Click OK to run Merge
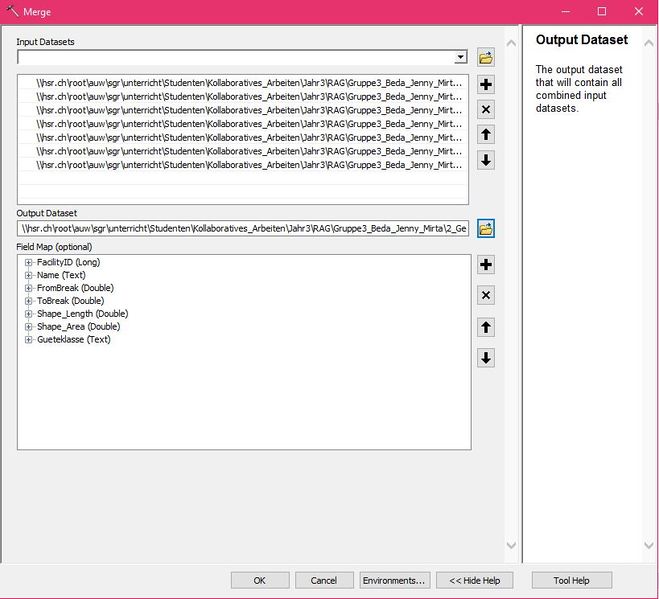This screenshot has width=659, height=599. pyautogui.click(x=260, y=580)
